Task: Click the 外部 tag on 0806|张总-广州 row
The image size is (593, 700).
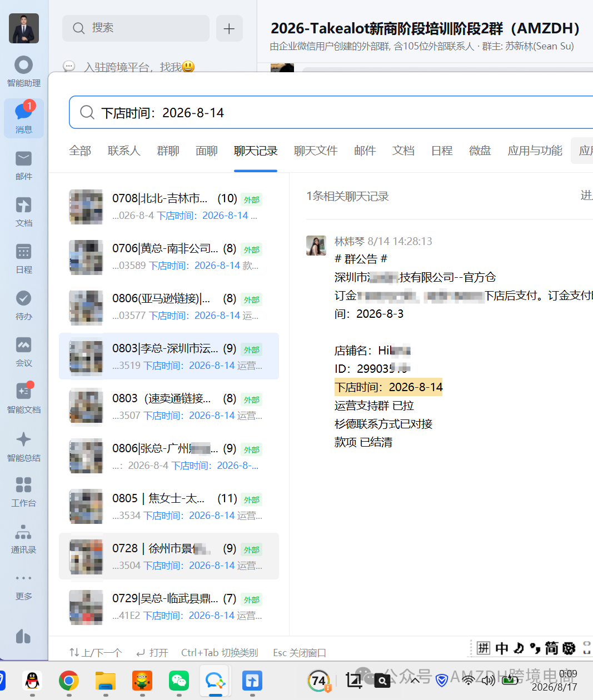Action: 252,450
